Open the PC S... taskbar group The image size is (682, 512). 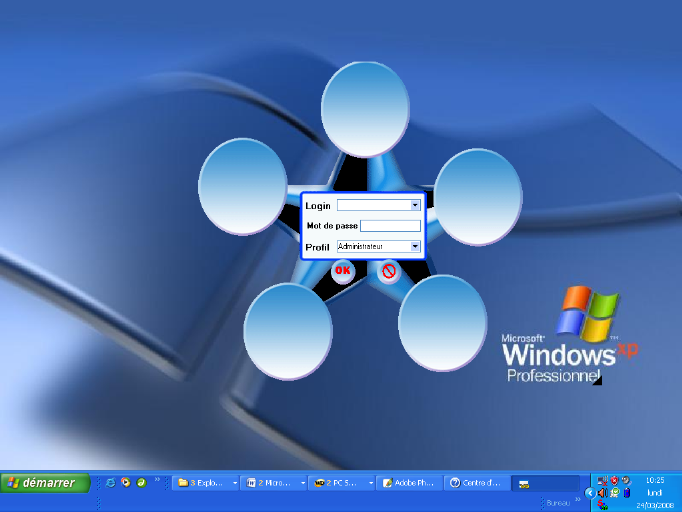[x=342, y=483]
